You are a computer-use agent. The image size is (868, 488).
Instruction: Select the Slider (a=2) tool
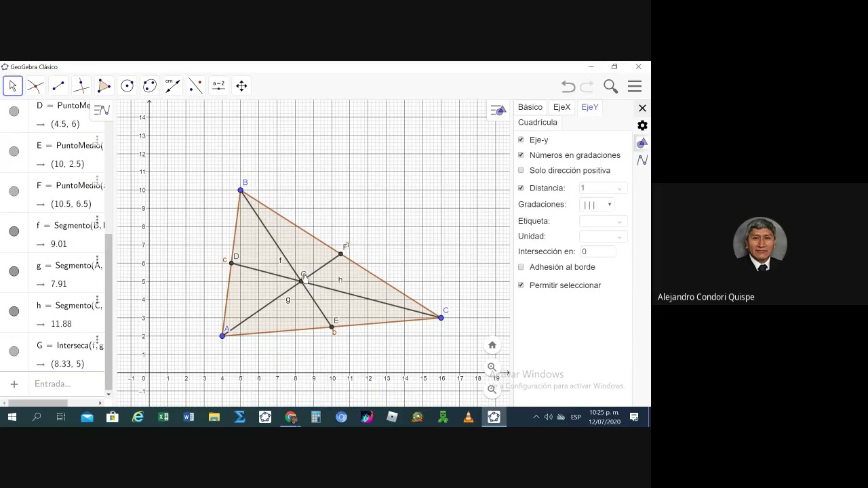click(x=218, y=86)
